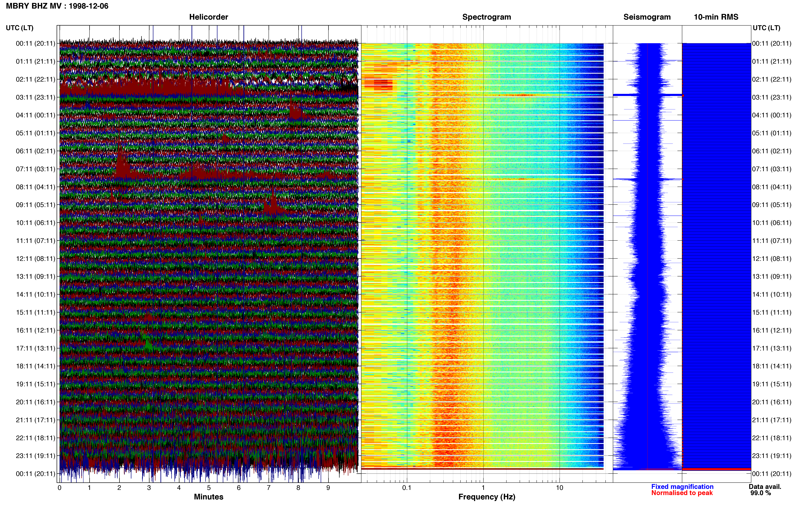Click the 'Data avail.' label

pos(765,486)
